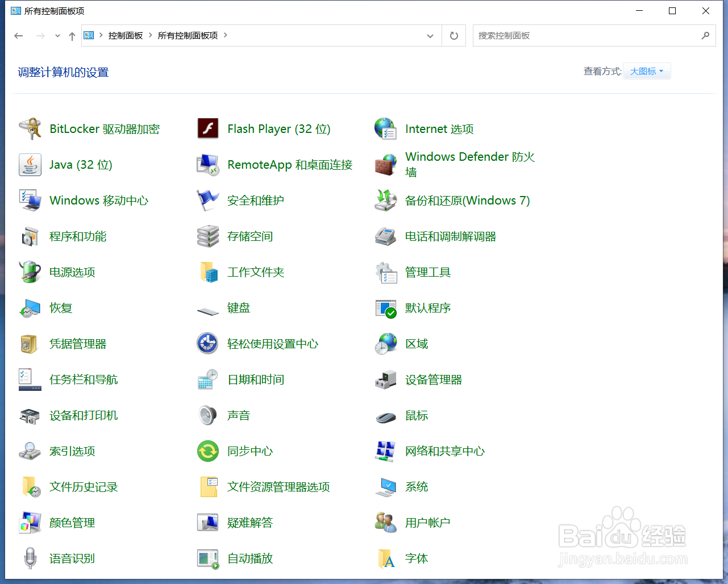This screenshot has width=728, height=584.
Task: Open the 恢复 icon
Action: pos(30,308)
